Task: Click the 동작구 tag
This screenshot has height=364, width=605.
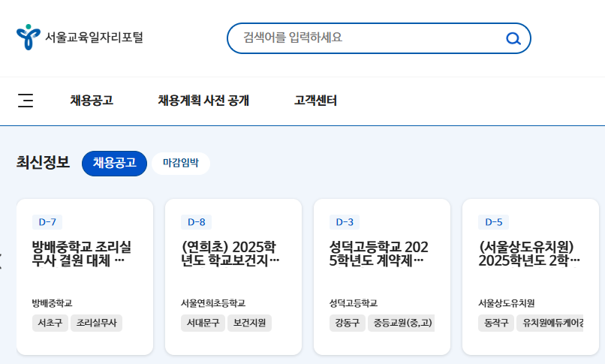Action: pos(496,323)
